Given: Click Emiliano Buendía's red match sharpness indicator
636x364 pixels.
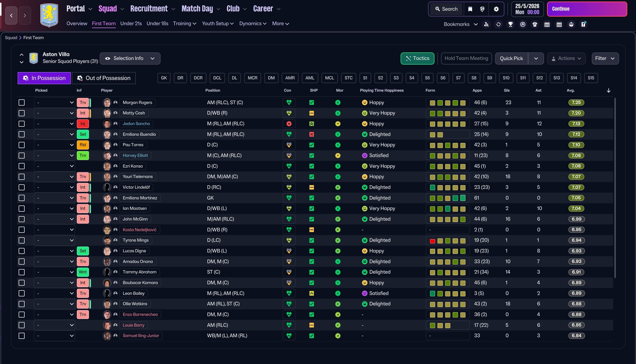Looking at the screenshot, I should 311,134.
